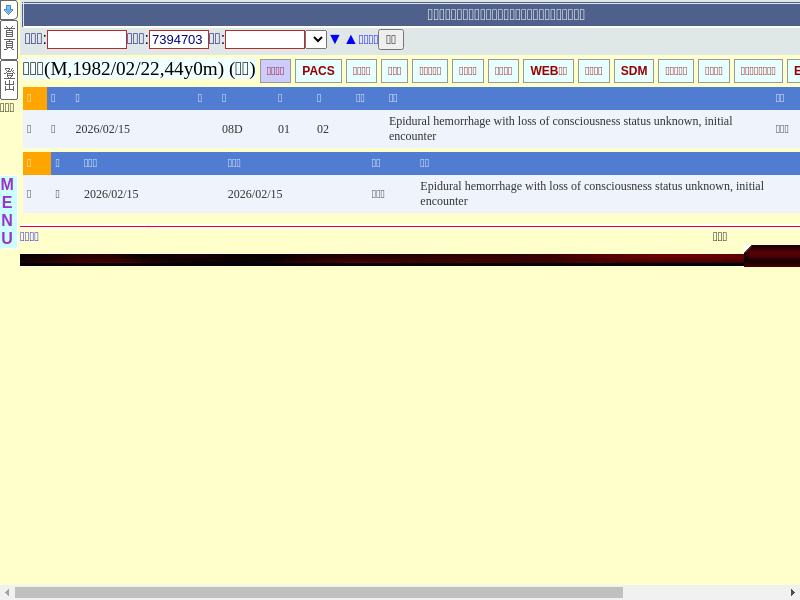Select the purple highlighted tab left of PACS
Viewport: 800px width, 600px height.
(275, 71)
